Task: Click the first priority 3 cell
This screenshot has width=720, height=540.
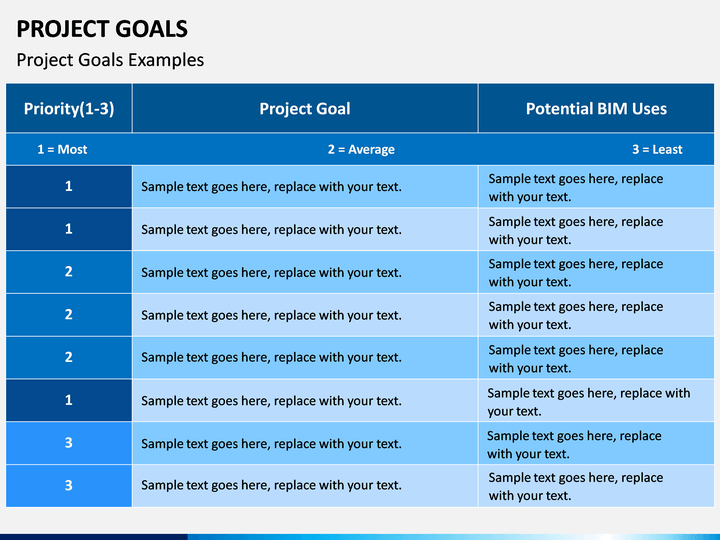Action: point(69,443)
